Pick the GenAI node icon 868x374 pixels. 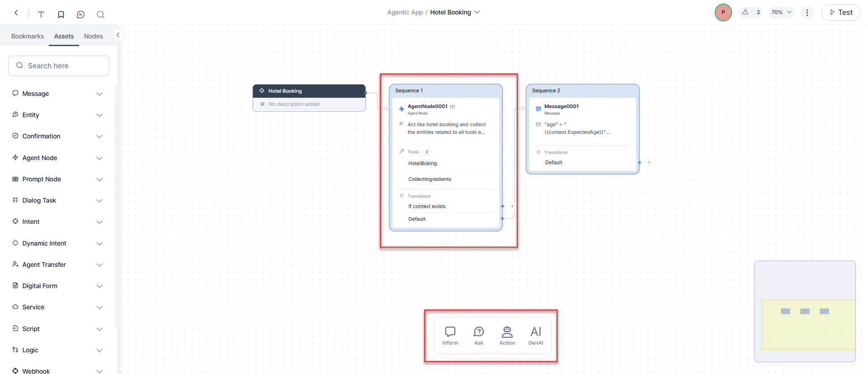(536, 336)
